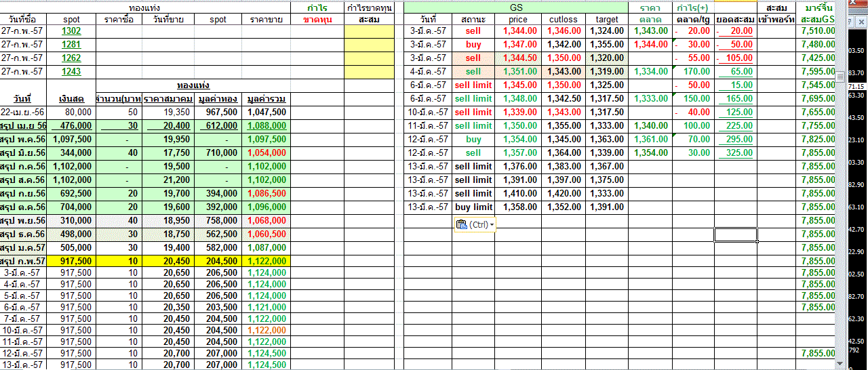The image size is (868, 370).
Task: Select the สรุป เม.ย 56 row label
Action: point(24,126)
